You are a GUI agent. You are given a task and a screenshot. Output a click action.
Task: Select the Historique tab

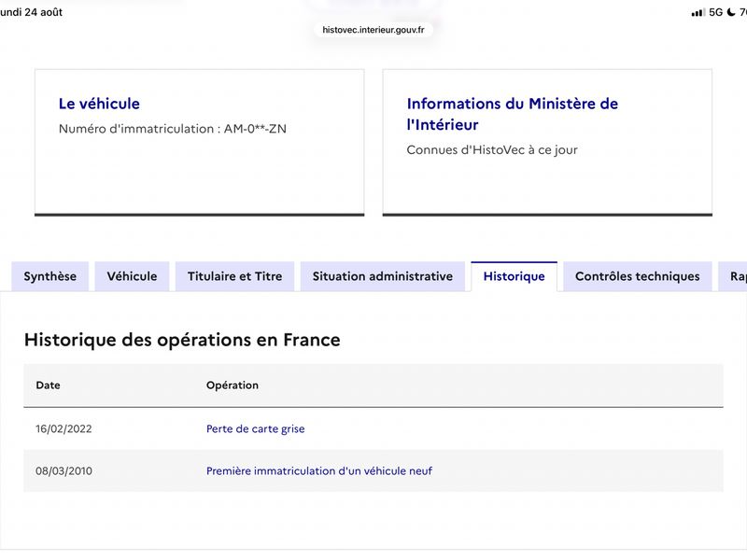point(514,276)
